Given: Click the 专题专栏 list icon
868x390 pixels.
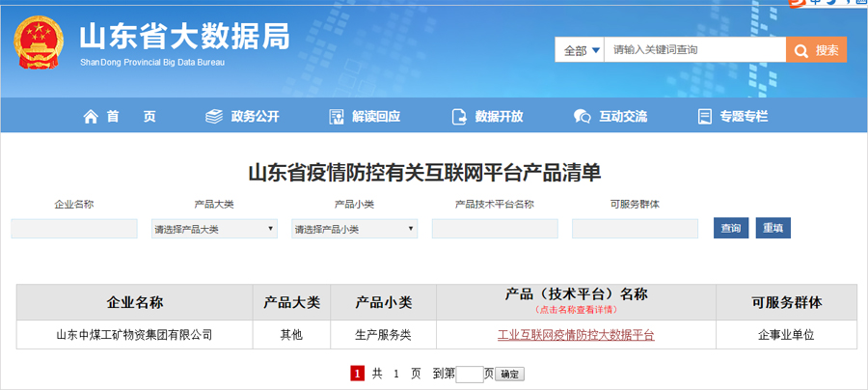Looking at the screenshot, I should coord(704,116).
